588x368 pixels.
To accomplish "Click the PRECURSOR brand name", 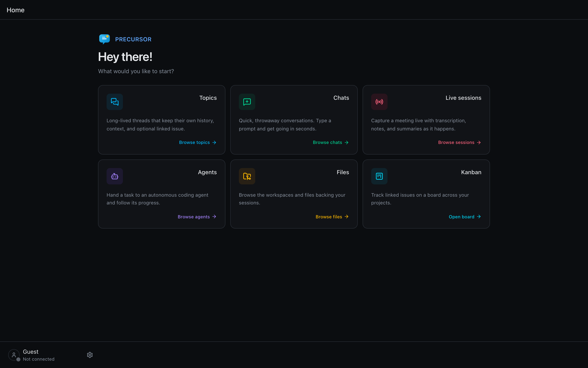I will 133,39.
